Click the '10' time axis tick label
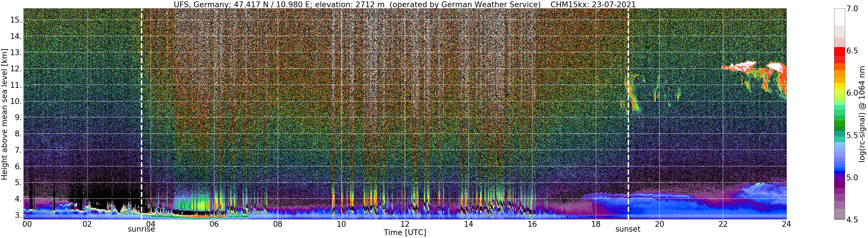Screen dimensions: 868x238 [341, 224]
